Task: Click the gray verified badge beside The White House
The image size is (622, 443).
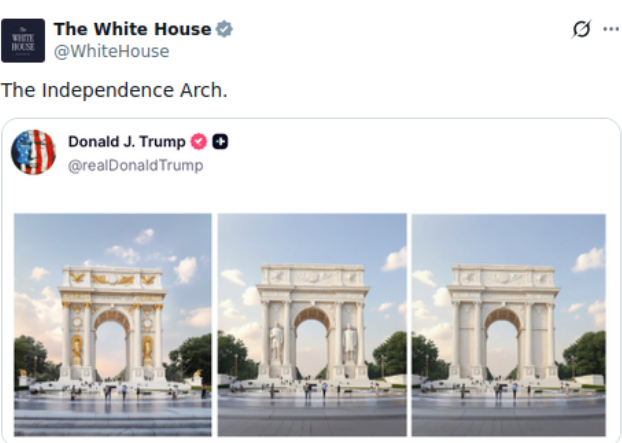Action: 224,29
